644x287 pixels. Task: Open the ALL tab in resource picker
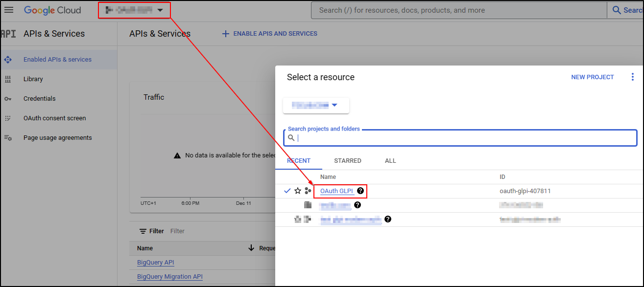[390, 160]
